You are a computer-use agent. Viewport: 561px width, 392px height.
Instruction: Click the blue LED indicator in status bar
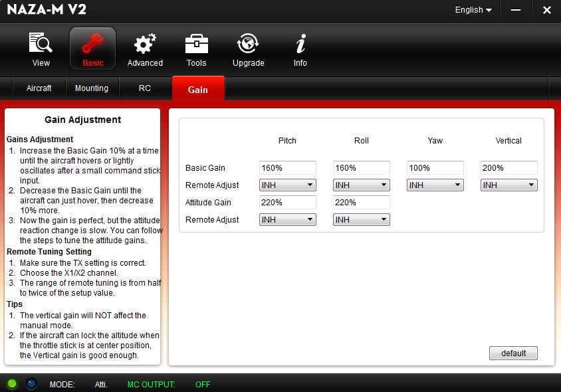click(31, 384)
